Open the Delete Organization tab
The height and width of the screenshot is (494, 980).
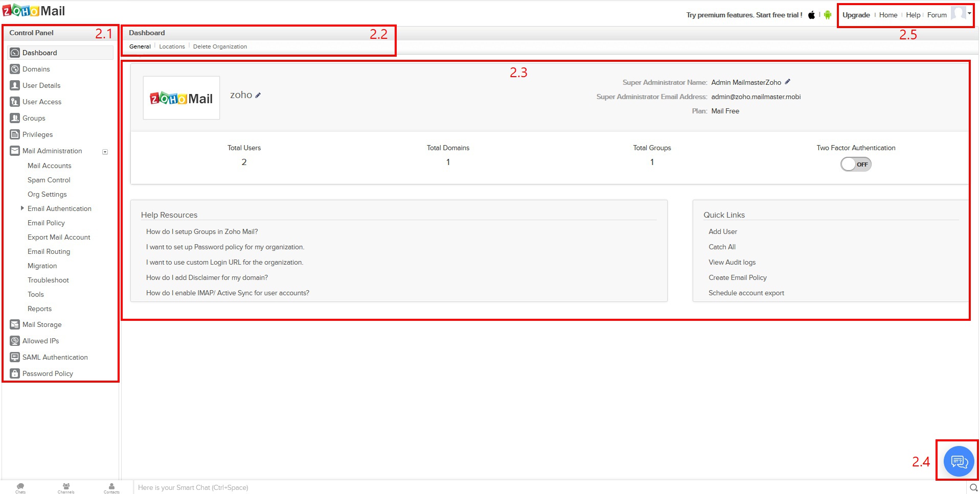(220, 46)
